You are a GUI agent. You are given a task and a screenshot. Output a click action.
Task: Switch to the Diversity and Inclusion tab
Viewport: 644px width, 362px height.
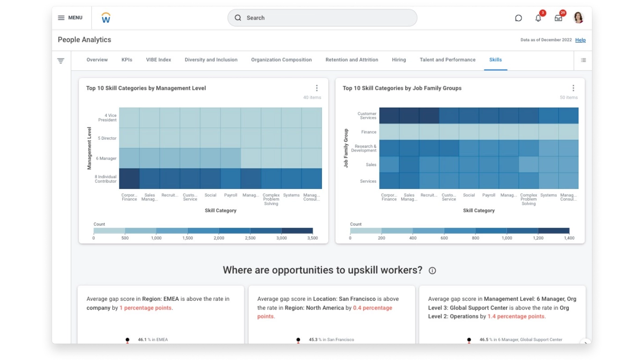(211, 60)
